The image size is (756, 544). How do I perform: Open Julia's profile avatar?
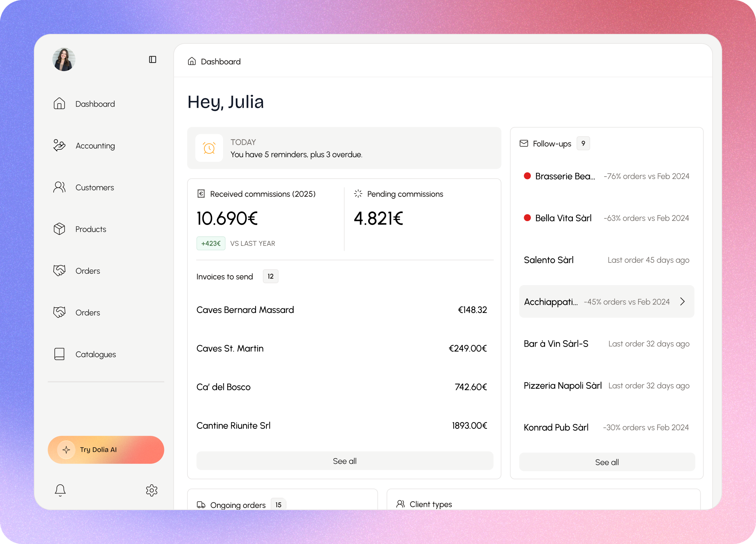(64, 59)
